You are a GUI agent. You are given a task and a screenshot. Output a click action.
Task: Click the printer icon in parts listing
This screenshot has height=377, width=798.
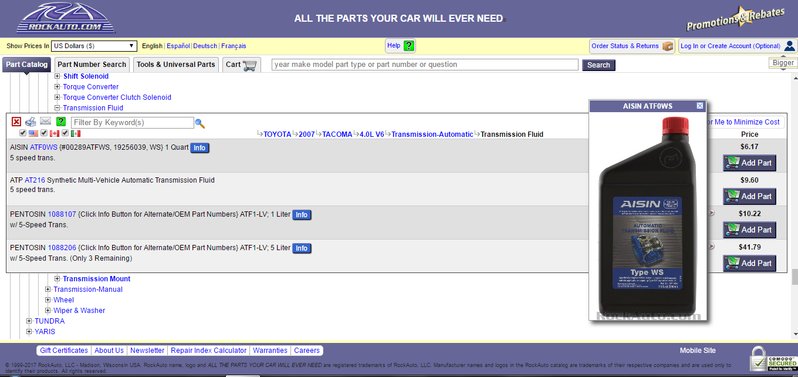[31, 122]
